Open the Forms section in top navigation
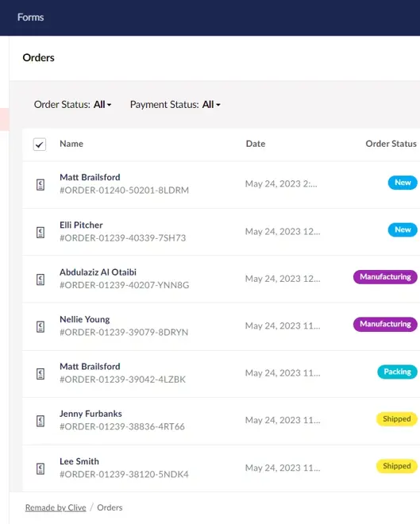The image size is (420, 524). tap(30, 17)
